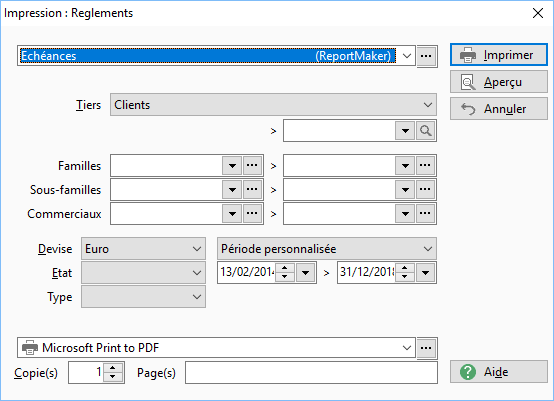Click the Aide help button
Screen dimensions: 554x401
(x=499, y=372)
